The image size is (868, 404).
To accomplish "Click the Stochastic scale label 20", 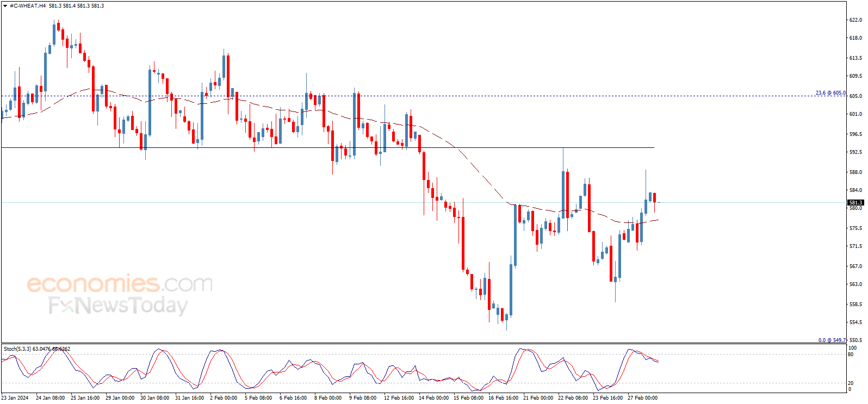I will pos(851,383).
